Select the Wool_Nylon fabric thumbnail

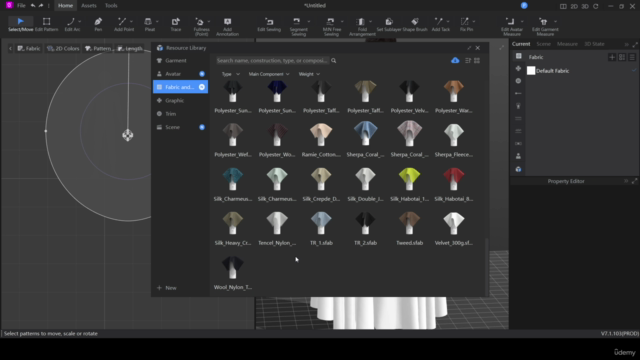click(x=233, y=268)
